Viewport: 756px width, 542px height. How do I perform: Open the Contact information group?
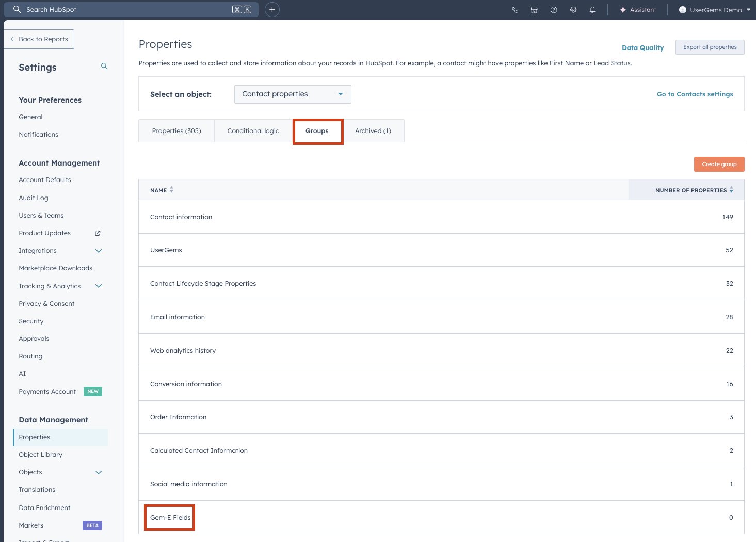(181, 217)
